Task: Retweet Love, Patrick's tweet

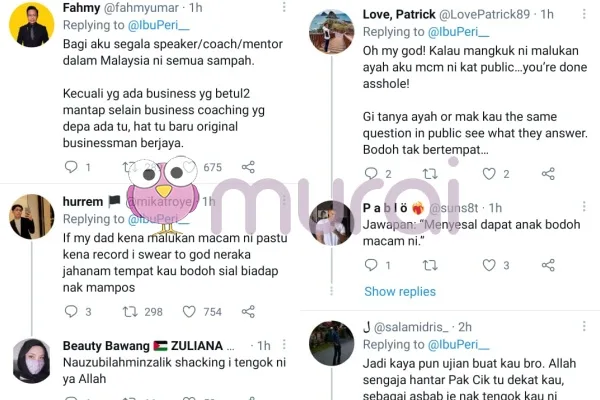Action: point(430,173)
